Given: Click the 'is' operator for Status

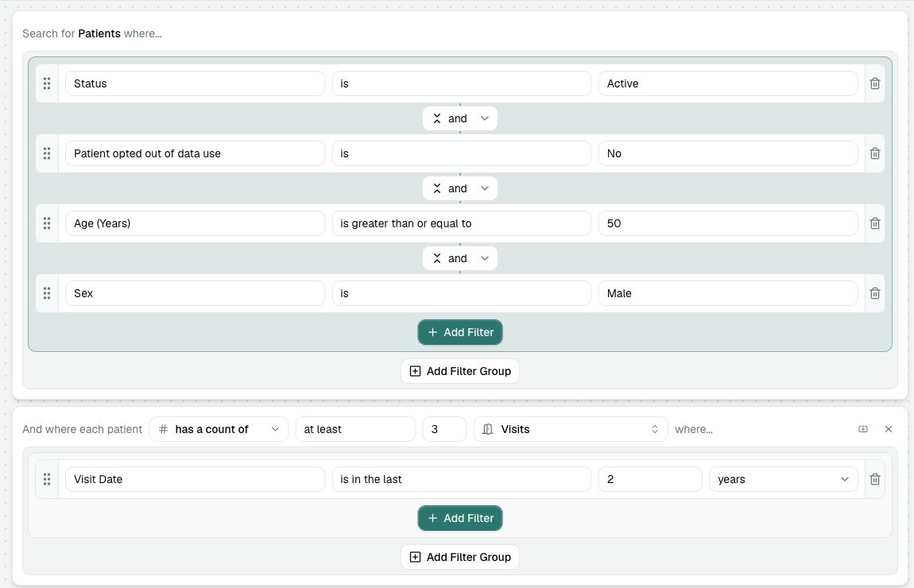Looking at the screenshot, I should point(461,83).
